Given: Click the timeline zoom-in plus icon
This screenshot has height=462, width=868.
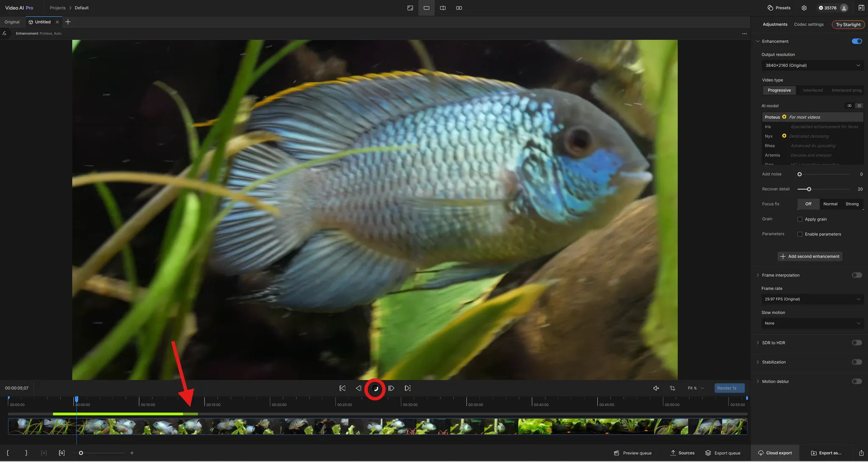Looking at the screenshot, I should coord(132,453).
